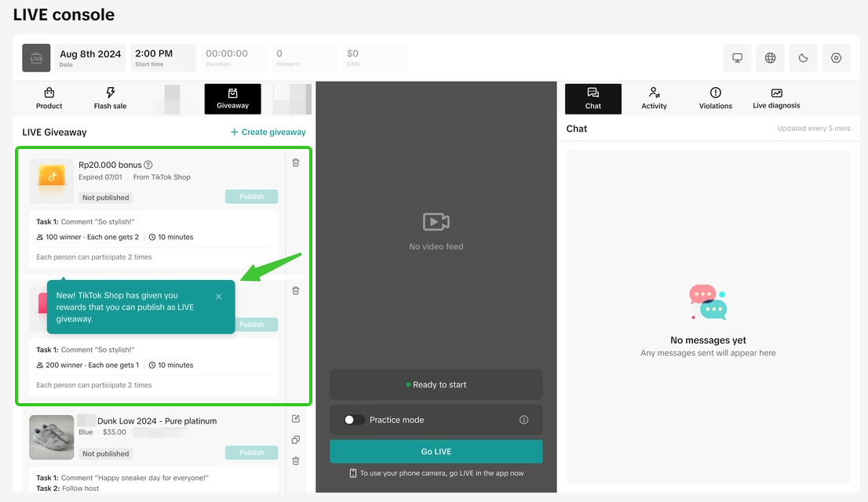
Task: Click the Dunk Low sneaker thumbnail
Action: coord(51,437)
